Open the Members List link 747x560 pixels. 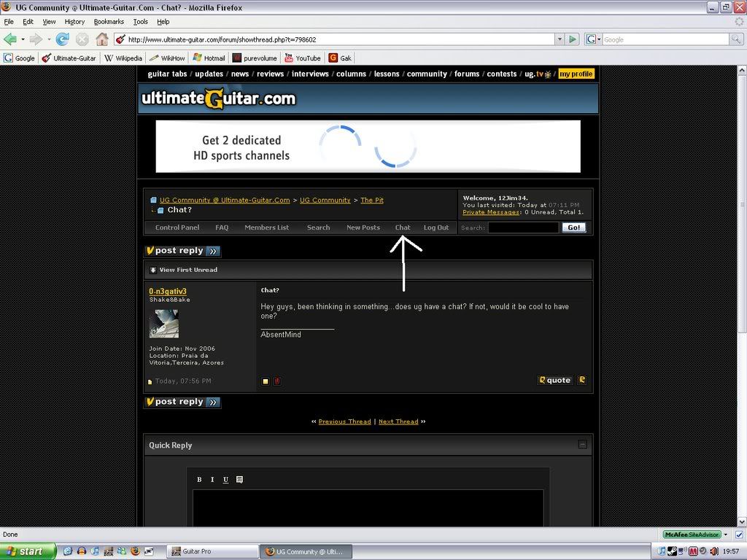click(x=266, y=227)
